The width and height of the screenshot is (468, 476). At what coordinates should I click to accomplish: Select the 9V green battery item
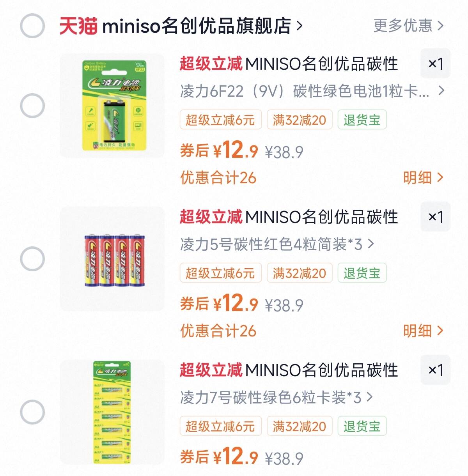point(32,106)
